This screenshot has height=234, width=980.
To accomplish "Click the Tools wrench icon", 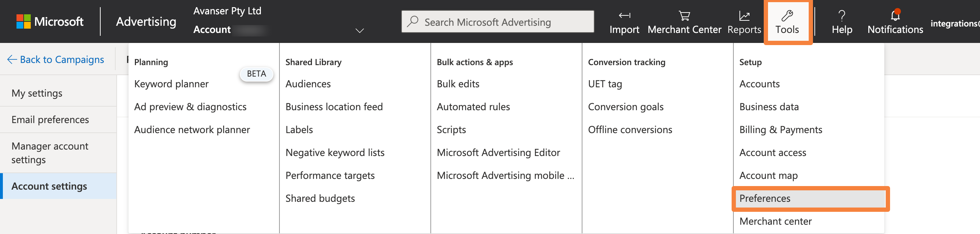I will [787, 16].
